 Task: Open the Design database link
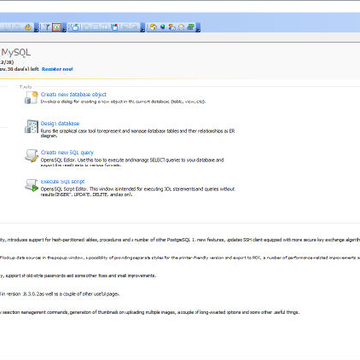point(60,123)
